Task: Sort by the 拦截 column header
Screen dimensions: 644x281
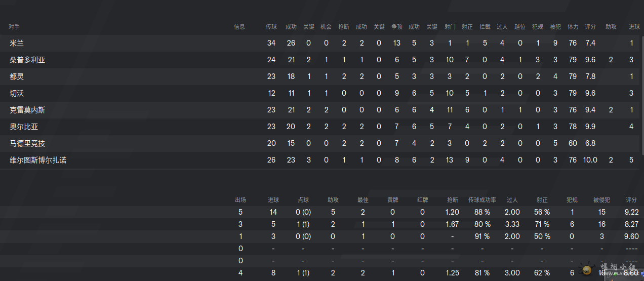Action: pyautogui.click(x=485, y=27)
